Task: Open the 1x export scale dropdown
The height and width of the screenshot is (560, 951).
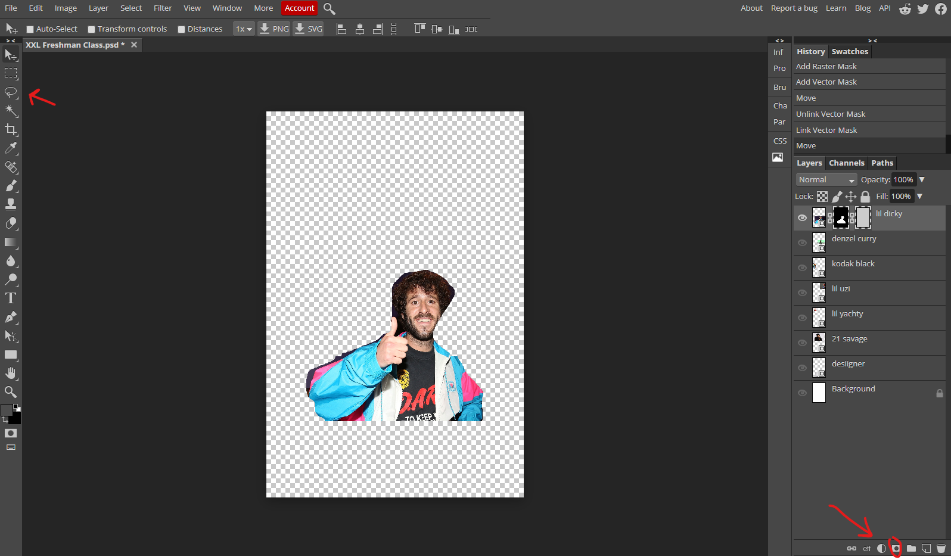Action: (243, 29)
